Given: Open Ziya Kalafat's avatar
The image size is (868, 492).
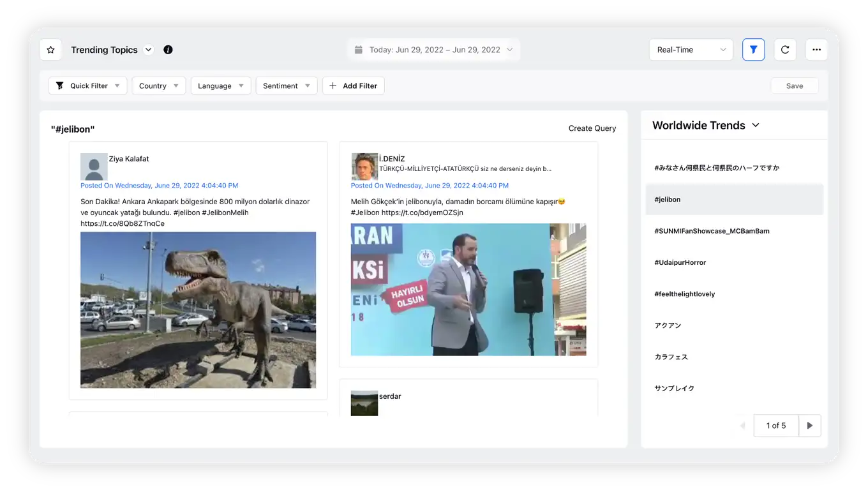Looking at the screenshot, I should coord(94,167).
